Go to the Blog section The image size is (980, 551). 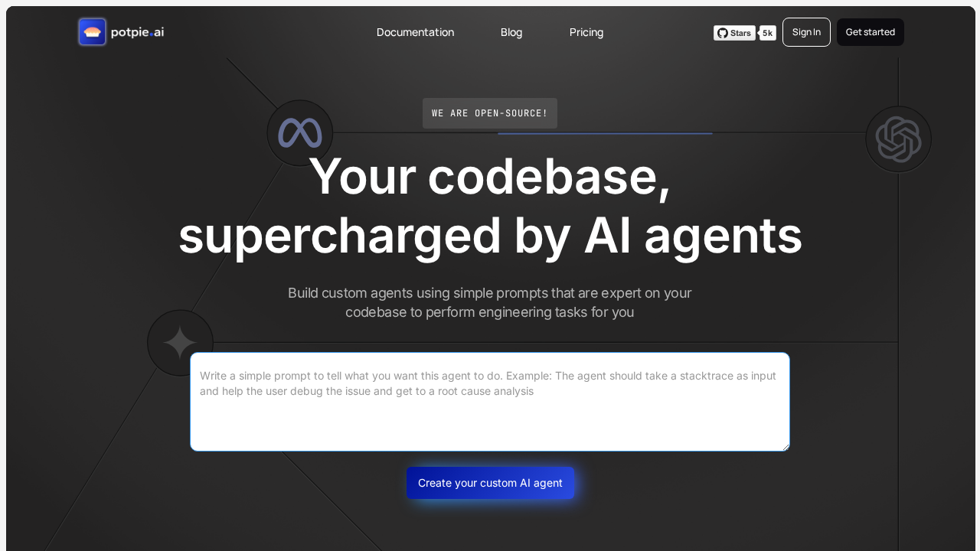(511, 32)
